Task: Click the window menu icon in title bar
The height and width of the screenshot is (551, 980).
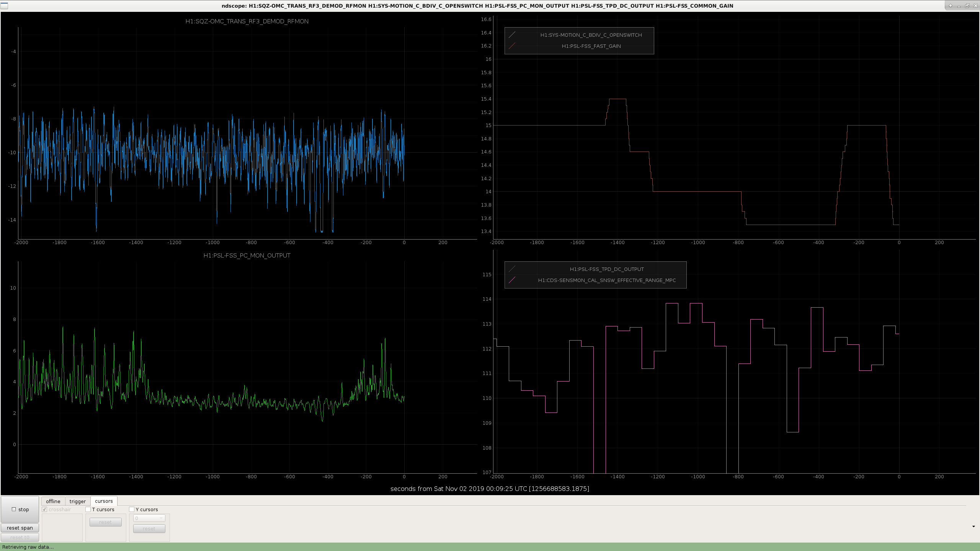Action: pyautogui.click(x=4, y=6)
